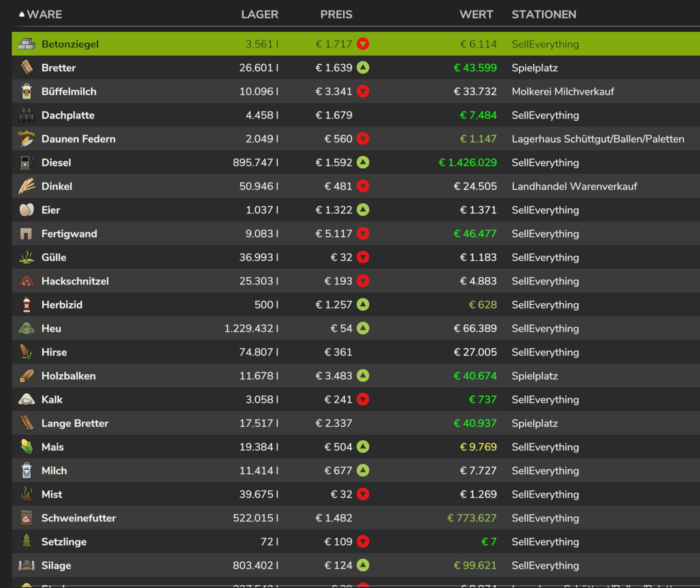
Task: Click the Herbizid bottle icon
Action: [x=27, y=305]
